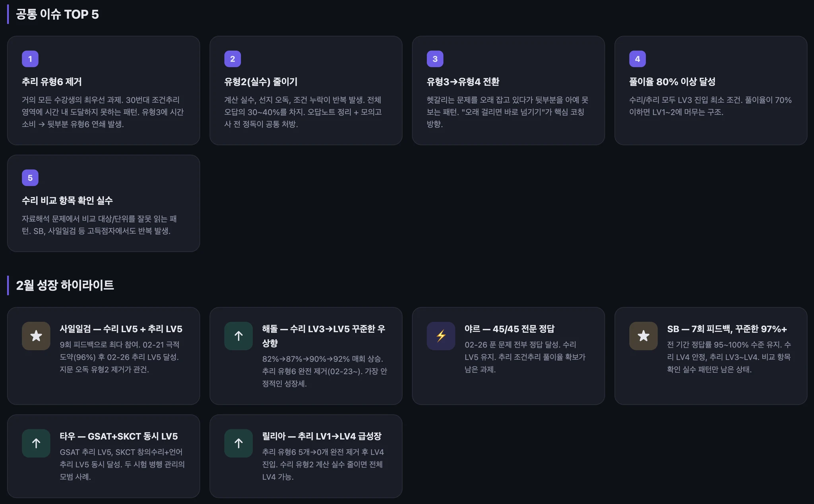The image size is (814, 504).
Task: Click the number 4 badge icon
Action: pos(637,59)
